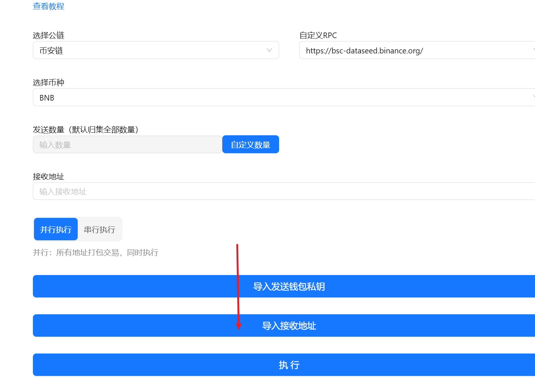Screen dimensions: 535x392
Task: Switch to 串行执行 serial mode
Action: (x=100, y=229)
